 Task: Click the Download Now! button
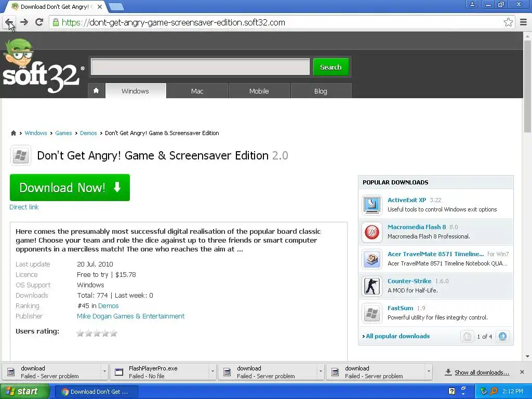[70, 187]
